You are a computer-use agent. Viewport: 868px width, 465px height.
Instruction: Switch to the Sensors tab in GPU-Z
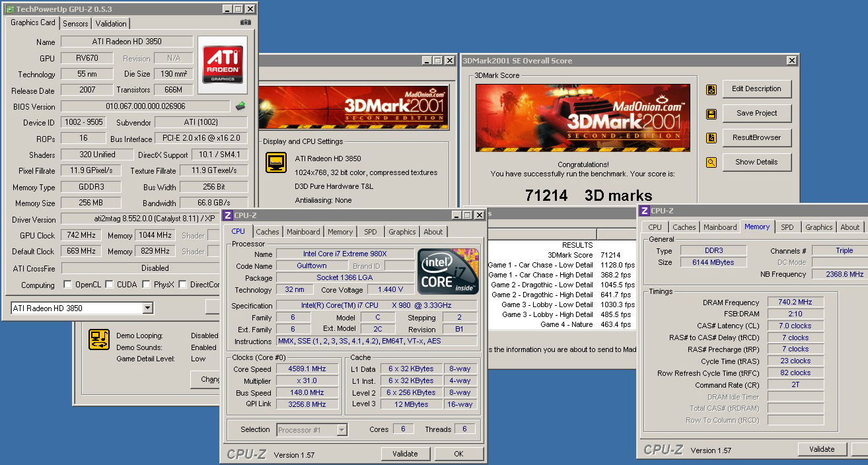tap(75, 23)
